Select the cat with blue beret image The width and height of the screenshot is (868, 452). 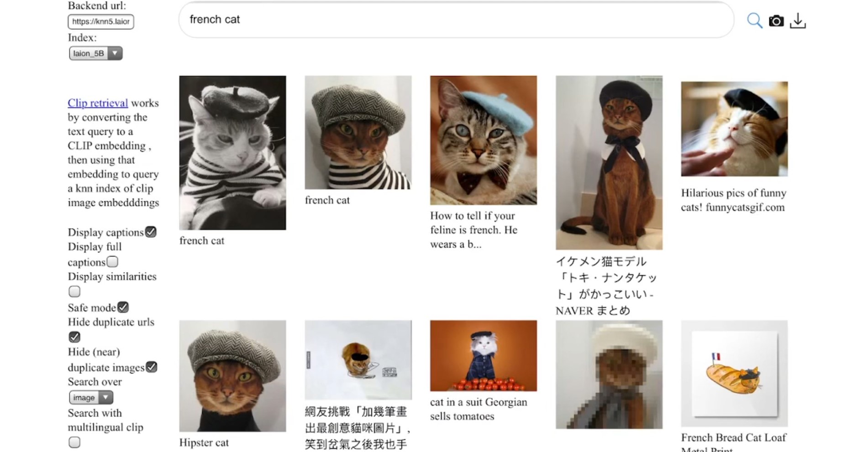click(x=484, y=140)
